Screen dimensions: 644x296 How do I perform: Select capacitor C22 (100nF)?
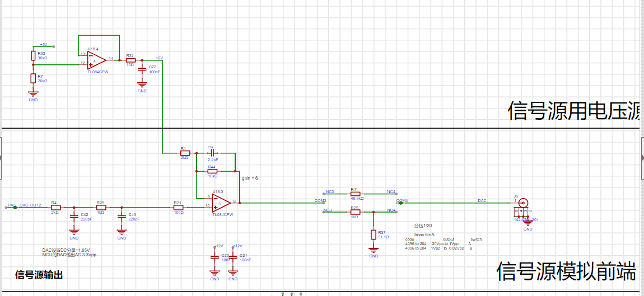(142, 69)
